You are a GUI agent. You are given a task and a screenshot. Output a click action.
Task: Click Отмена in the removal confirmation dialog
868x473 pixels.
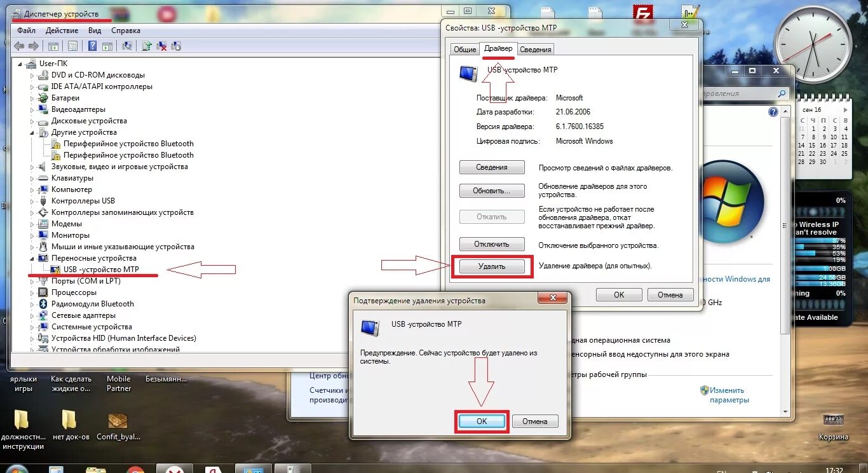(x=535, y=421)
